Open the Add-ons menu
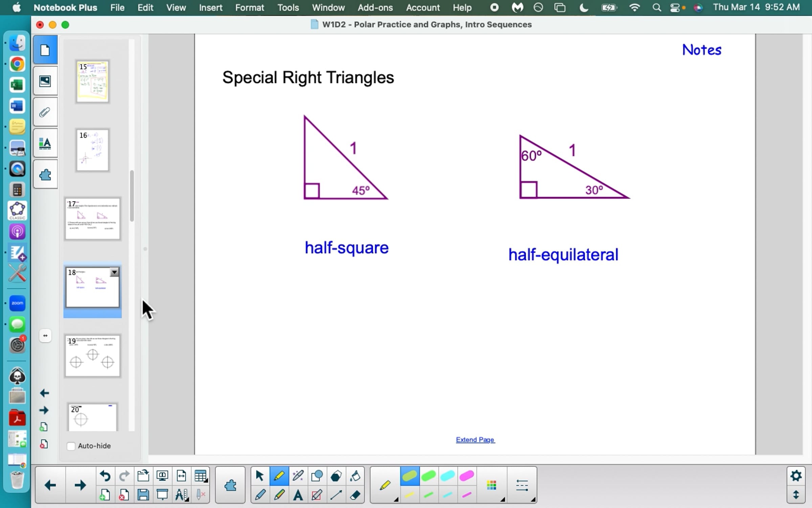The height and width of the screenshot is (508, 812). pyautogui.click(x=375, y=7)
